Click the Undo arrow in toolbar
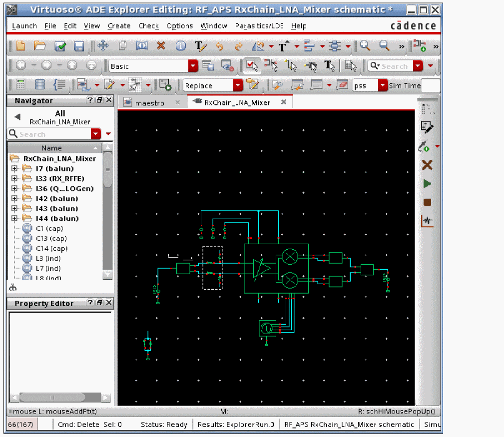The image size is (504, 437). coord(219,46)
